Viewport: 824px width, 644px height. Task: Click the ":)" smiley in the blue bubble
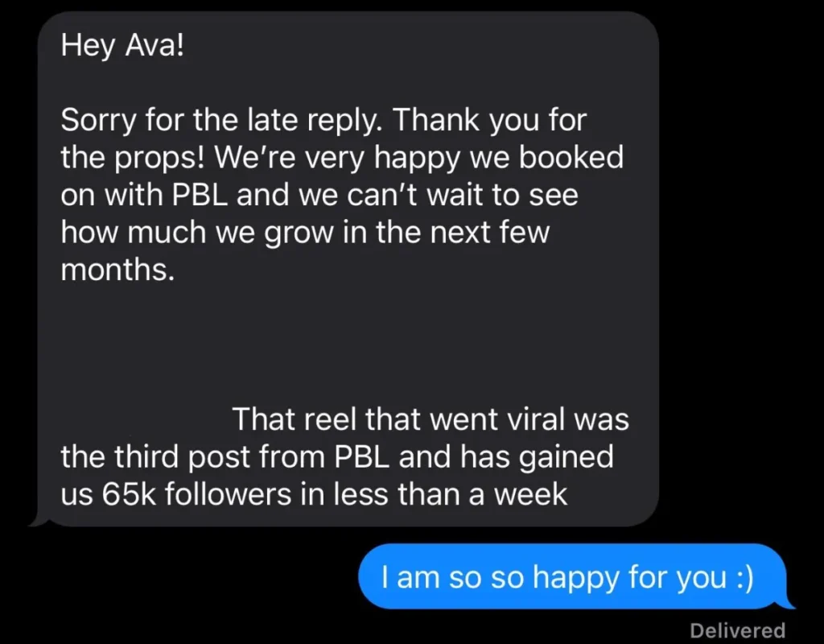[x=740, y=576]
